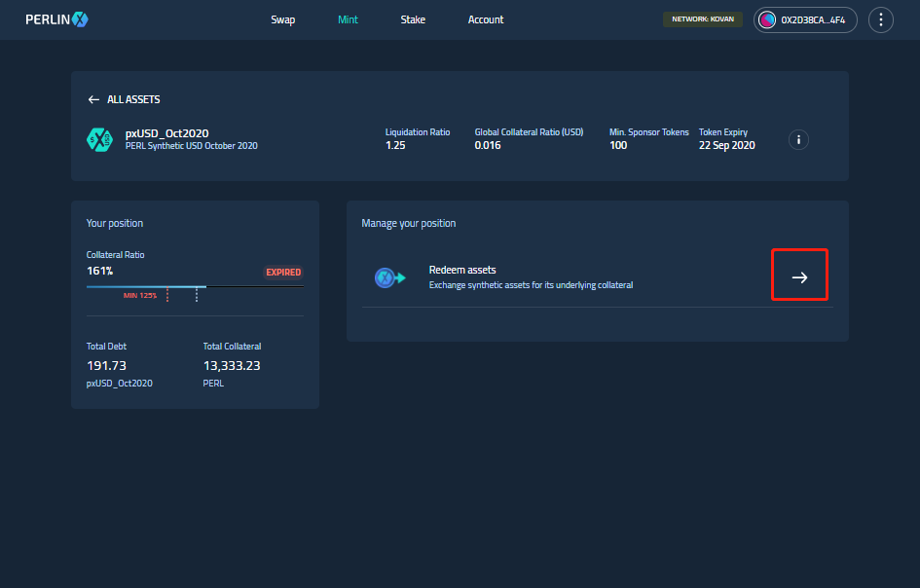Click the Network: Kovan badge
Image resolution: width=920 pixels, height=588 pixels.
tap(703, 19)
